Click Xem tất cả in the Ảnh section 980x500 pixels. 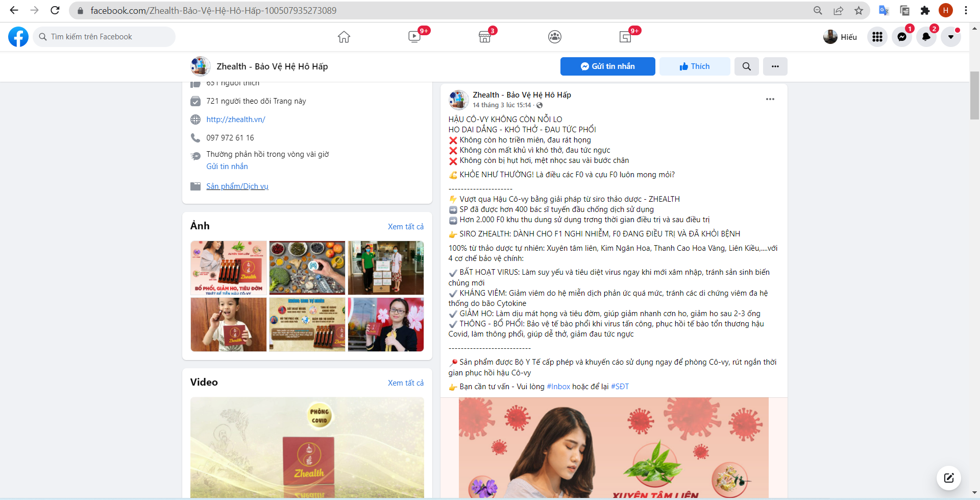coord(406,227)
